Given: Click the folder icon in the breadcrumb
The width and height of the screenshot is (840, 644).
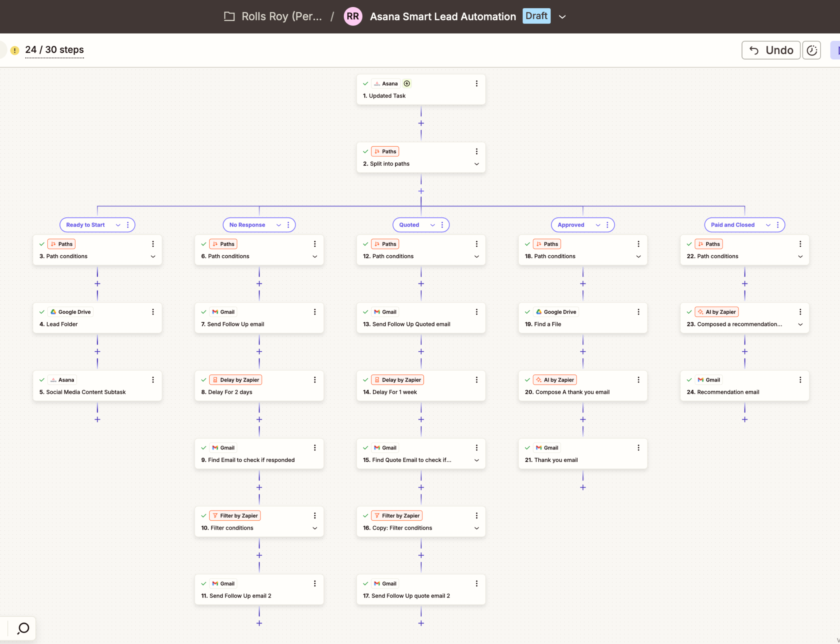Looking at the screenshot, I should coord(229,17).
